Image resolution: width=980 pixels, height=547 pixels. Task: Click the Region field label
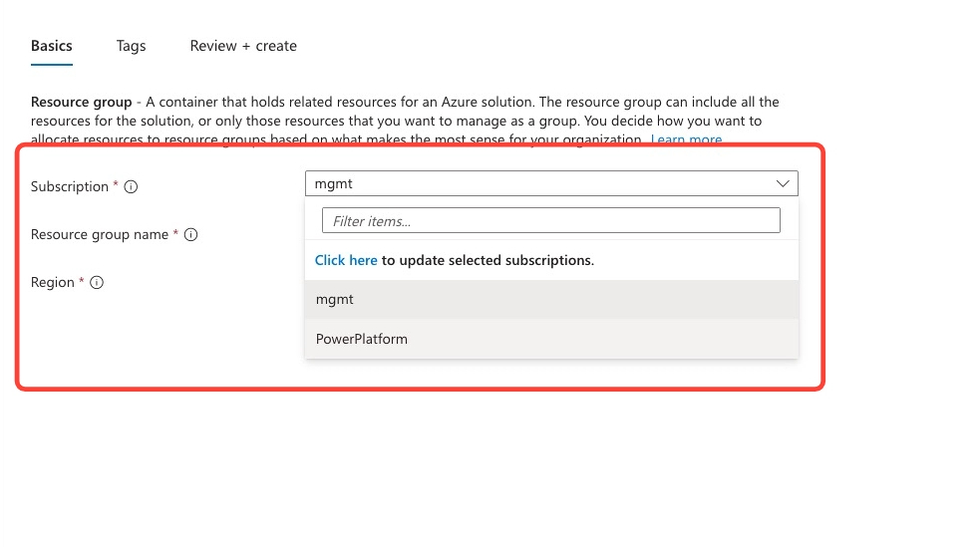52,283
